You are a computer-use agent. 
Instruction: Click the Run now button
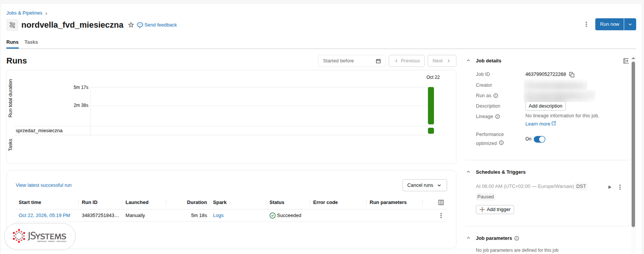[x=609, y=24]
